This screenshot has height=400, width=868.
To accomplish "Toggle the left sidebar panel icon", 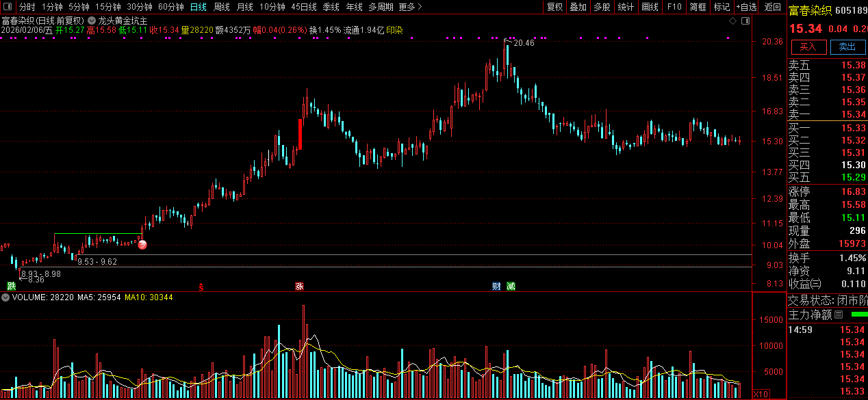I will tap(7, 7).
